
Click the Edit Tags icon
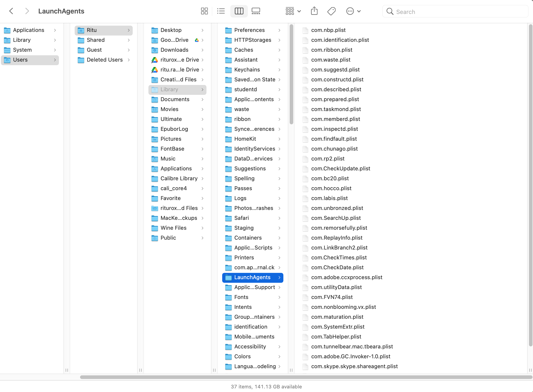(331, 11)
